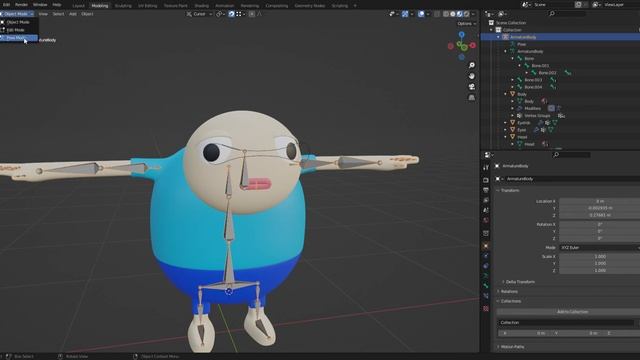Viewport: 640px width, 360px height.
Task: Open the proportional falloff curve icon
Action: coord(259,14)
